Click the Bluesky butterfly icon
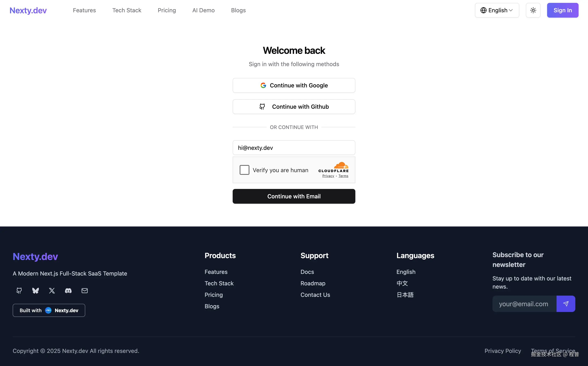The image size is (588, 366). (36, 290)
